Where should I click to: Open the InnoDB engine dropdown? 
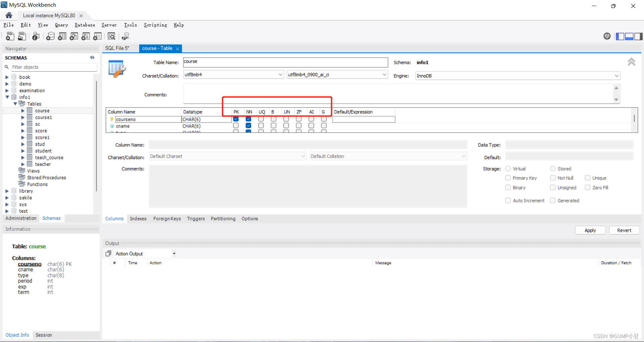[616, 76]
